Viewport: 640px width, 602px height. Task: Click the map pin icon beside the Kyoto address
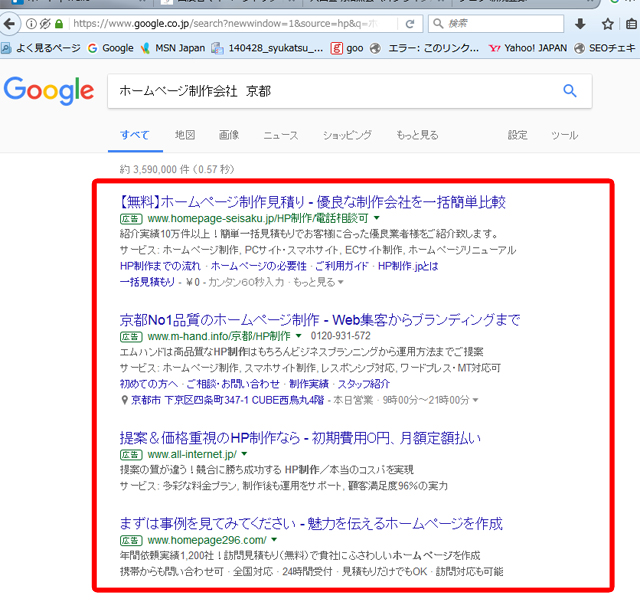[125, 400]
